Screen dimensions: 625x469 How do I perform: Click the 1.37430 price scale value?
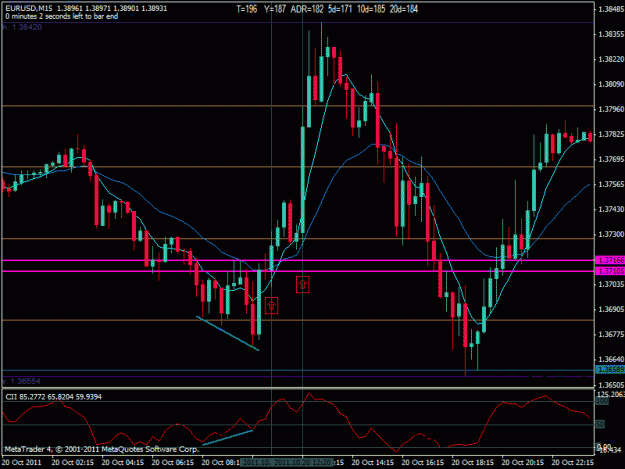pyautogui.click(x=611, y=209)
